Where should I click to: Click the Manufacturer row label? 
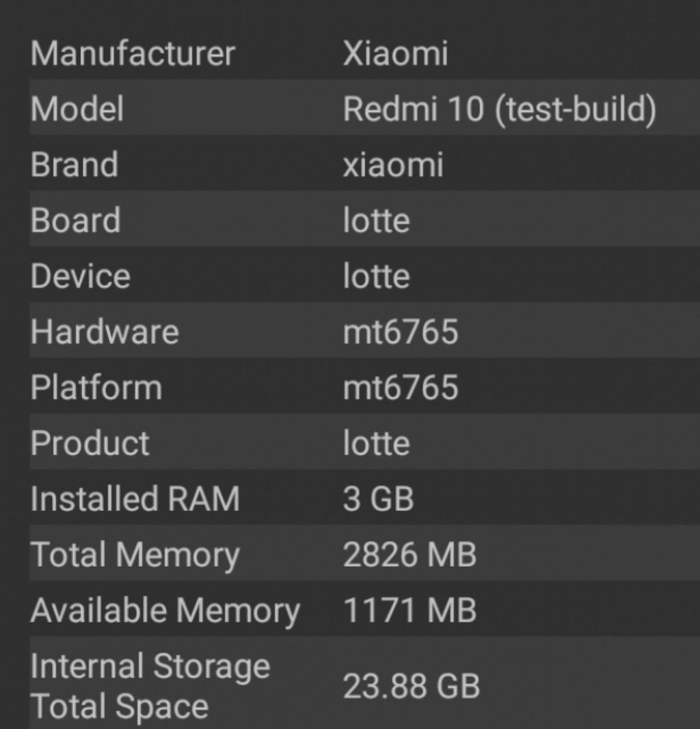coord(133,54)
